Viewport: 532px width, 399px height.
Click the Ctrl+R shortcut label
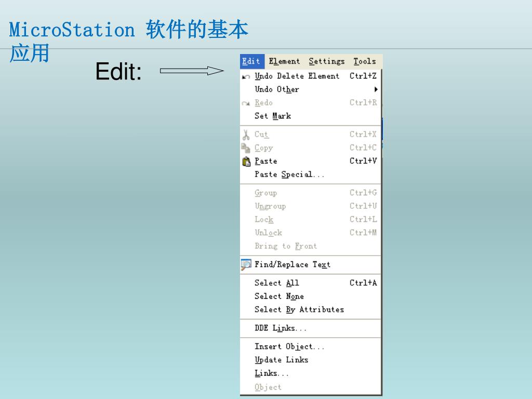coord(363,102)
